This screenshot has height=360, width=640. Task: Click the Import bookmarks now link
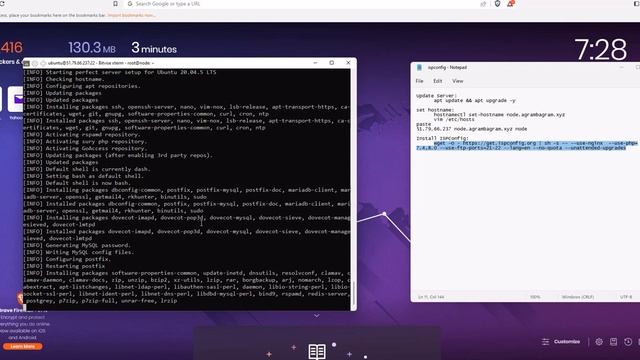point(131,15)
